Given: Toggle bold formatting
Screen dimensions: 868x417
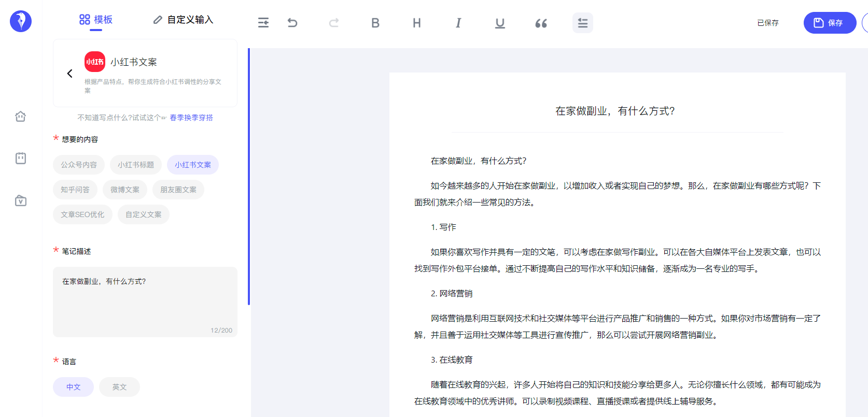Looking at the screenshot, I should tap(375, 23).
